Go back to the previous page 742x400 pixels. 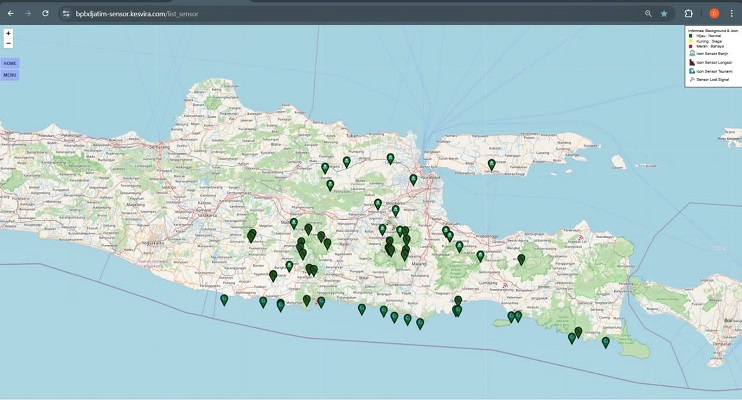(x=10, y=13)
